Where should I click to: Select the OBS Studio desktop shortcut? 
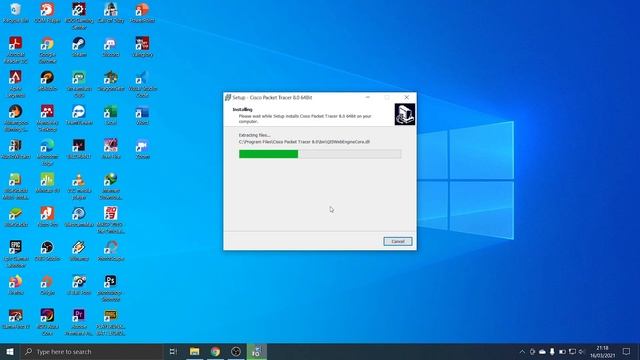(x=47, y=251)
